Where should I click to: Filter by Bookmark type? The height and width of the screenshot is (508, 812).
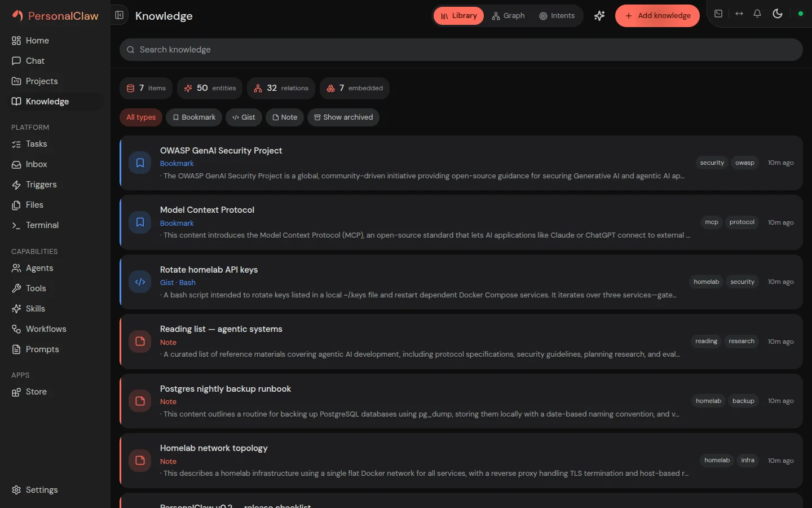194,117
